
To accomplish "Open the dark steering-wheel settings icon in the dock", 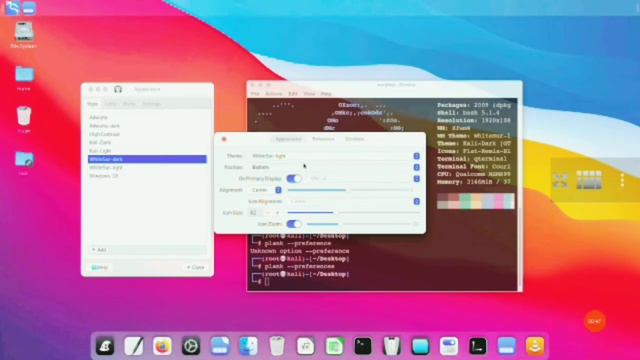I will [191, 347].
